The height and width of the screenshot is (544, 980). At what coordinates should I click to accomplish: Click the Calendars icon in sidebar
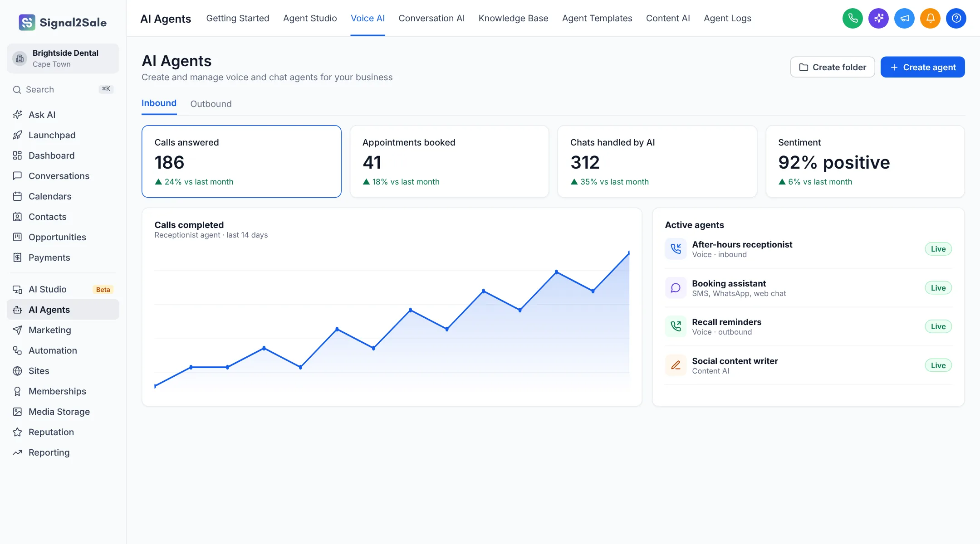[x=17, y=196]
